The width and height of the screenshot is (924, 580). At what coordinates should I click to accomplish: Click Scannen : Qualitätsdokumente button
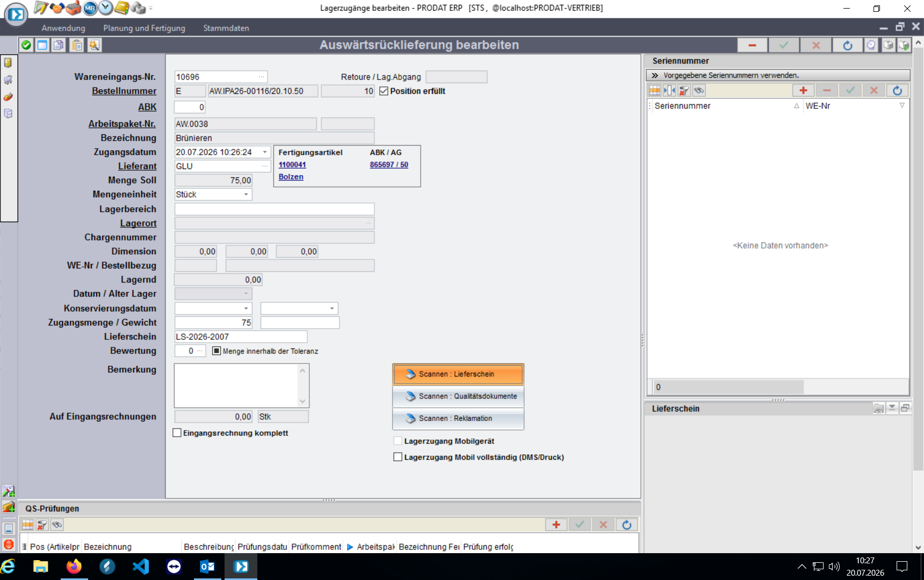coord(458,396)
